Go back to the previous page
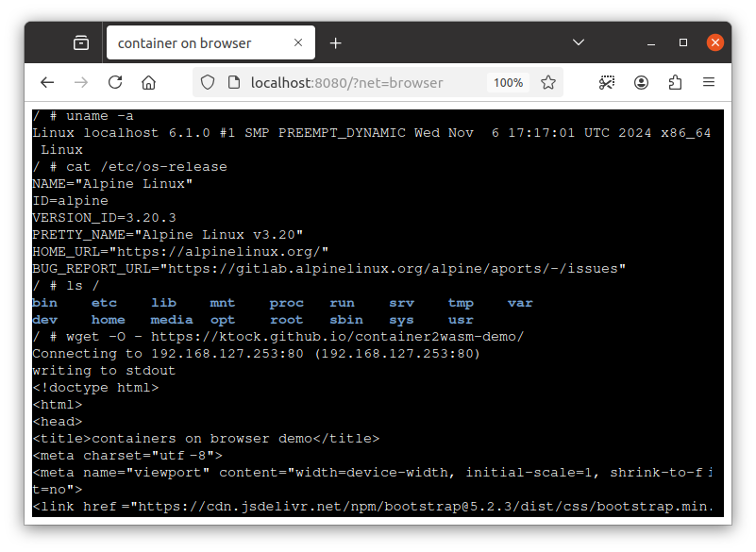The image size is (756, 552). click(47, 82)
